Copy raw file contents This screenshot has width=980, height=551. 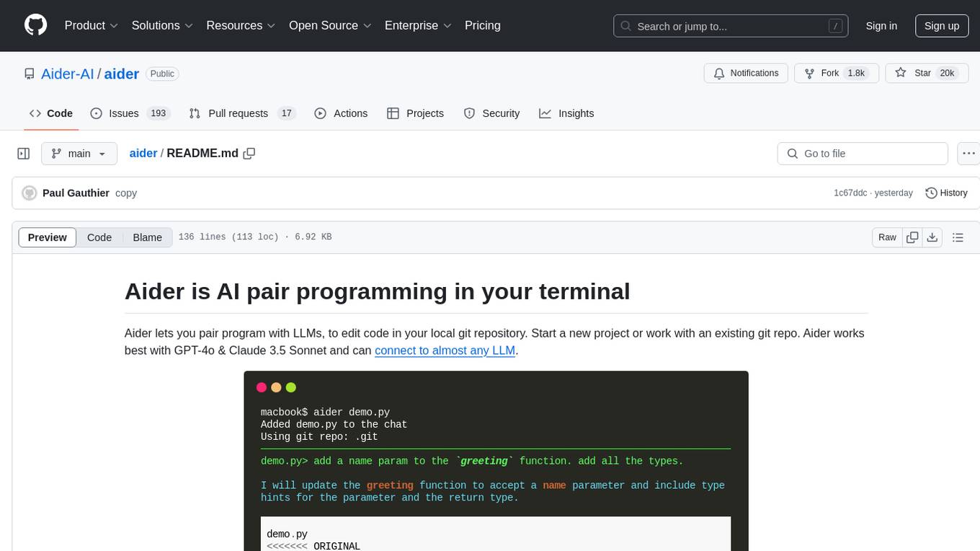[x=912, y=237]
